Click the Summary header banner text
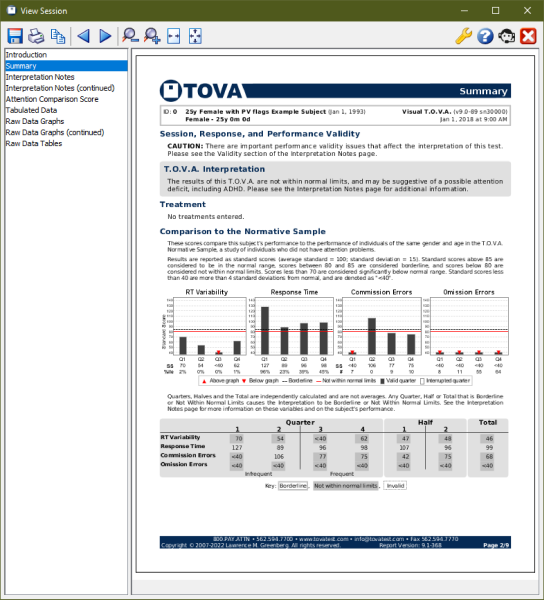 point(484,91)
